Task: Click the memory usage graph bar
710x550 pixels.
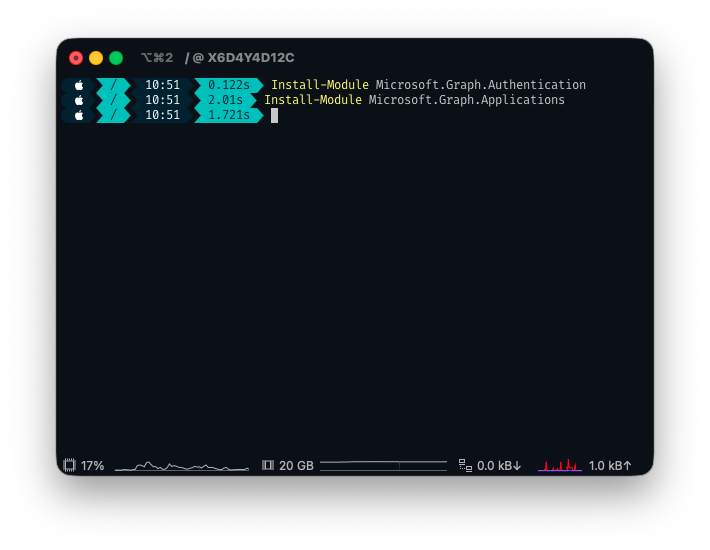Action: [383, 465]
